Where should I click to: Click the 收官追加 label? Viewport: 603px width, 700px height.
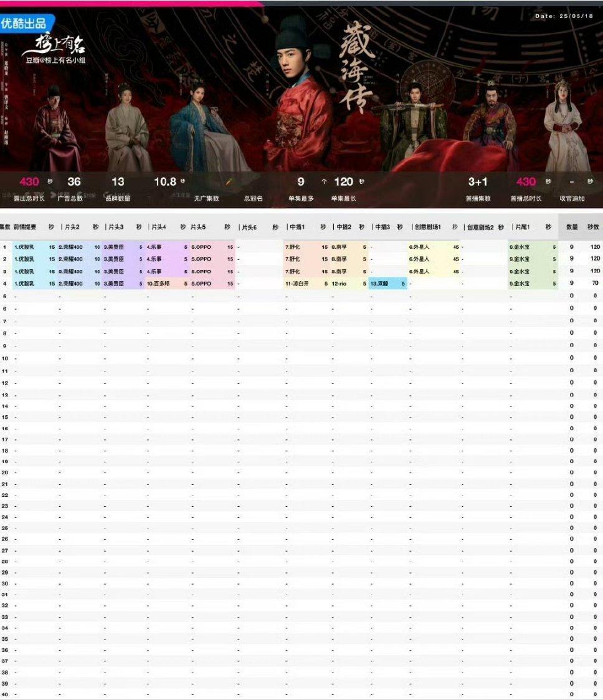(x=572, y=198)
